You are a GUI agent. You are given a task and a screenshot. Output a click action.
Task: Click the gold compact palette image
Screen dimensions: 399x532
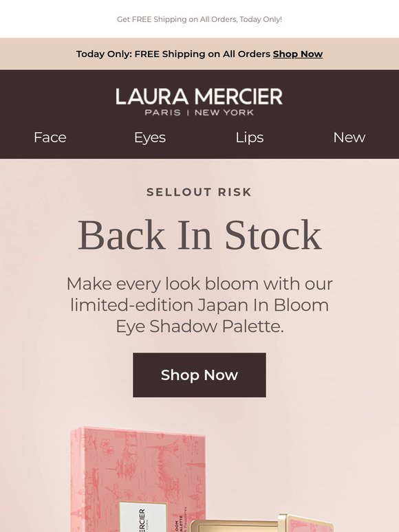261,522
